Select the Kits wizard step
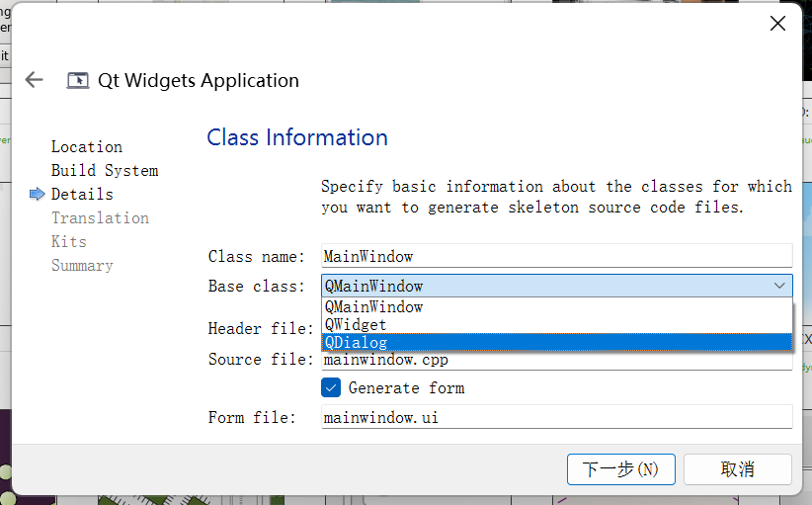The image size is (812, 505). point(69,241)
